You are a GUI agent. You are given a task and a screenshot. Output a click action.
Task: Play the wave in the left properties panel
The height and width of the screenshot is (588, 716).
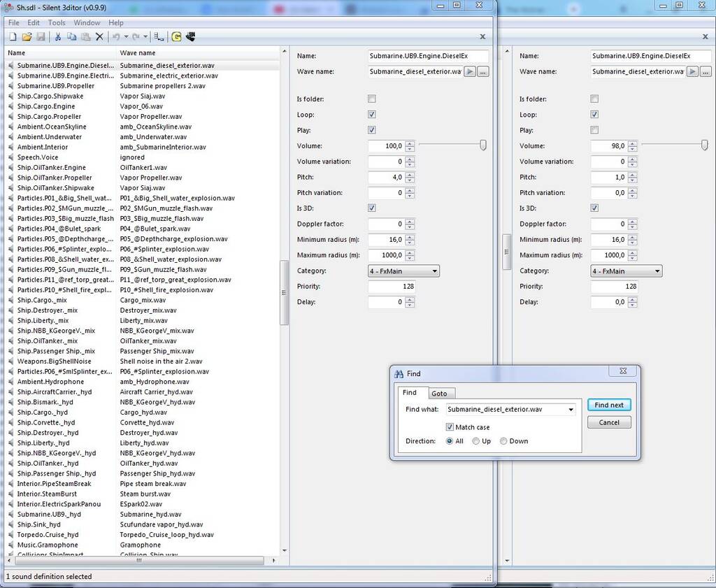point(469,72)
